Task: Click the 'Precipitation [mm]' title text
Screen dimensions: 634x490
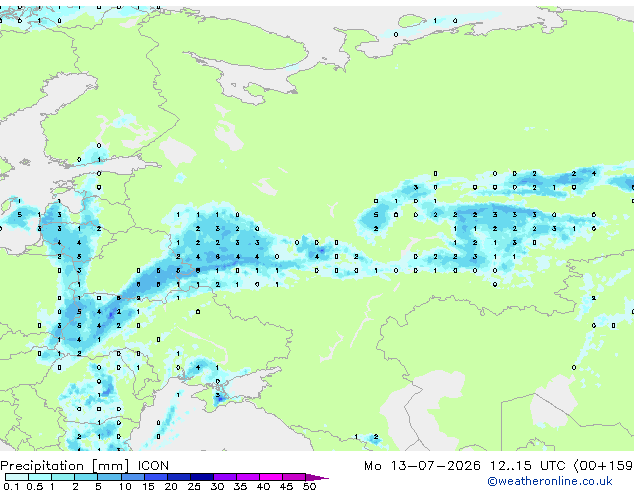Action: click(65, 466)
